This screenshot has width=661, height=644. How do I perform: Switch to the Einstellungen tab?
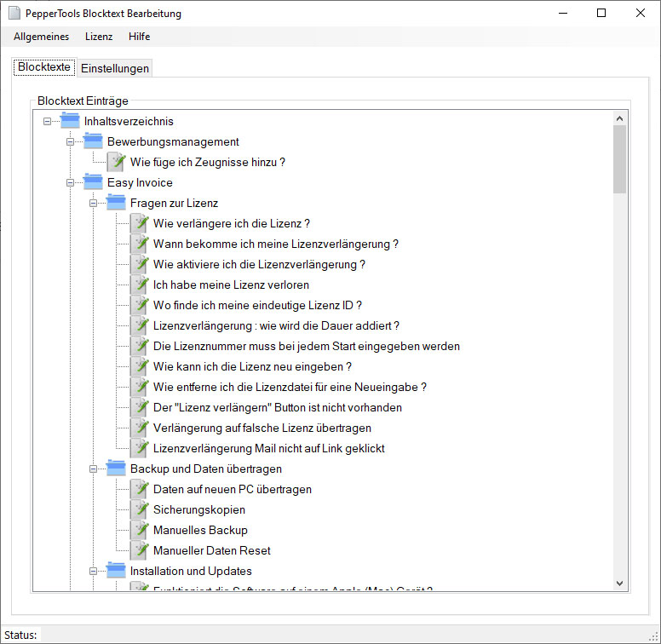click(x=115, y=68)
